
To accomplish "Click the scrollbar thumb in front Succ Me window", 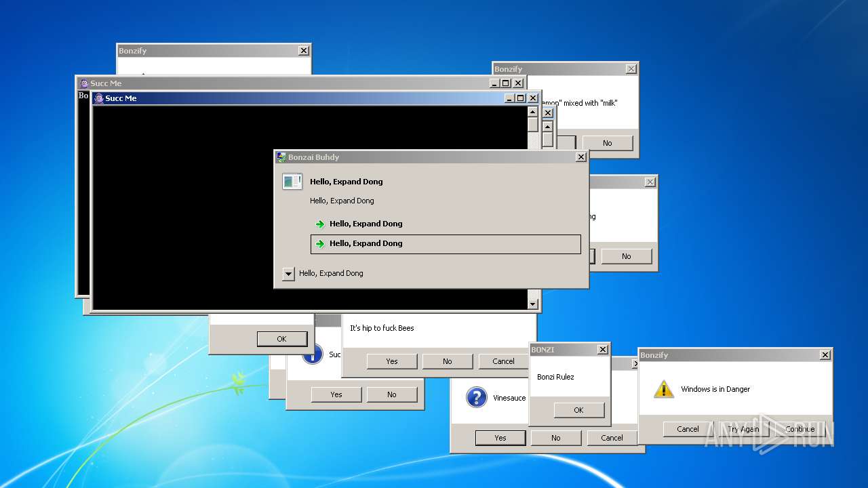I will (x=533, y=125).
